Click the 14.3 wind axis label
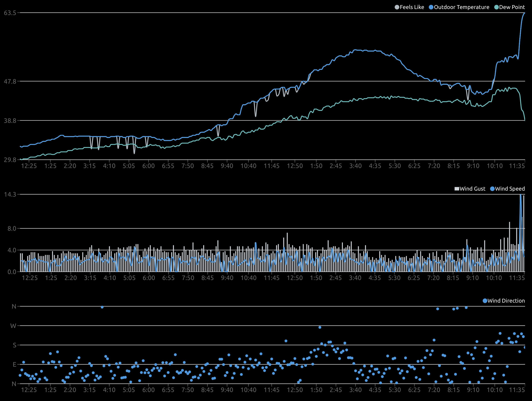The image size is (532, 401). 10,195
